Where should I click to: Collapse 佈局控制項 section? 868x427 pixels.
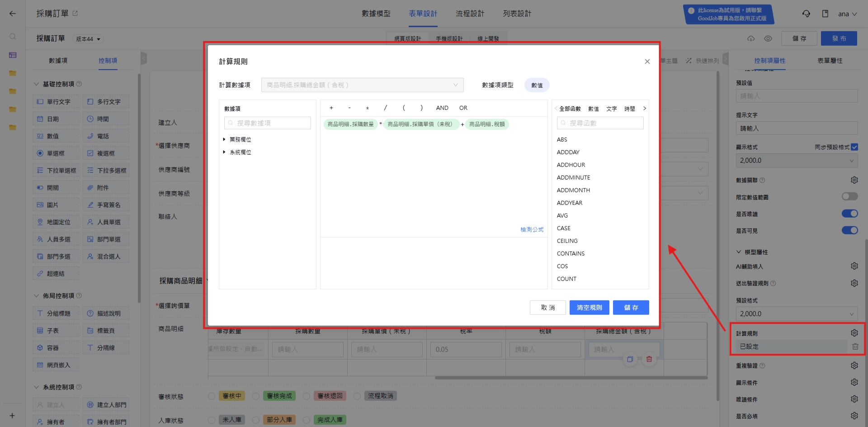coord(37,296)
